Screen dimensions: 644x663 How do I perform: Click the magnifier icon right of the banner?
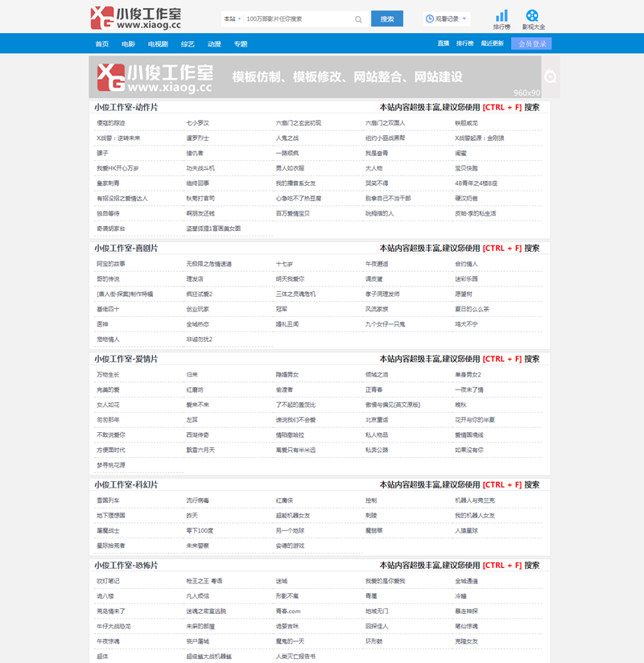point(550,76)
